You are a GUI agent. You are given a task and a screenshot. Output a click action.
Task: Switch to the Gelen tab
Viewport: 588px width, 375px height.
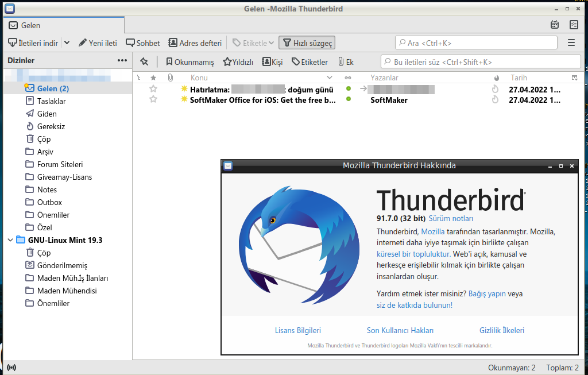[64, 25]
